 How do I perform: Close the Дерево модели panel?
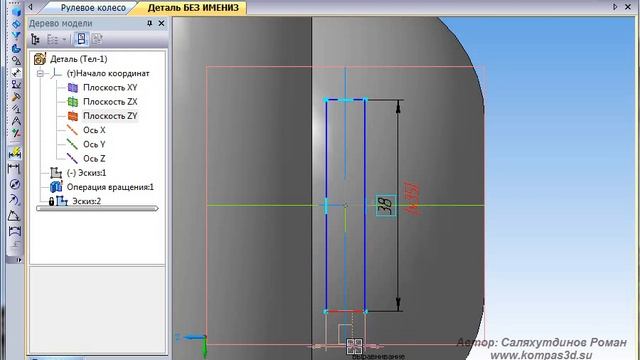point(161,23)
